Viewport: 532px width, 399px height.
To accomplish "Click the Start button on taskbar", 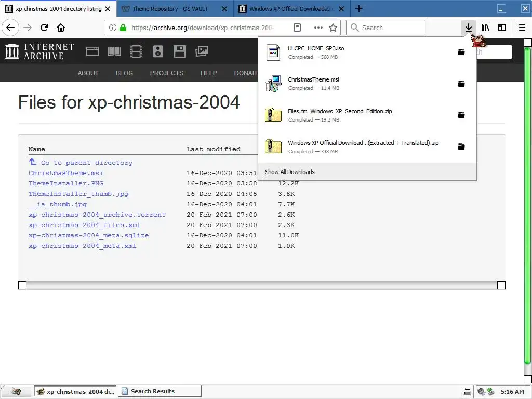I will point(15,392).
